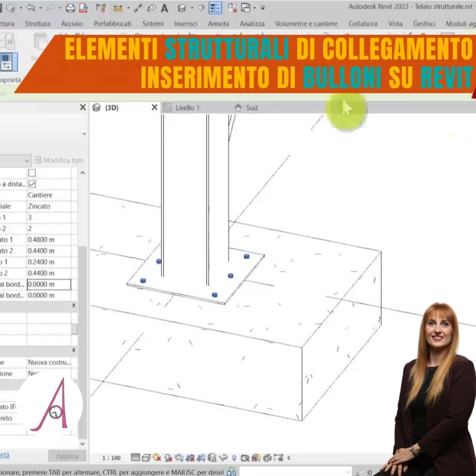Open the Inserisci ribbon tab
Screen dimensions: 476x476
coord(185,24)
